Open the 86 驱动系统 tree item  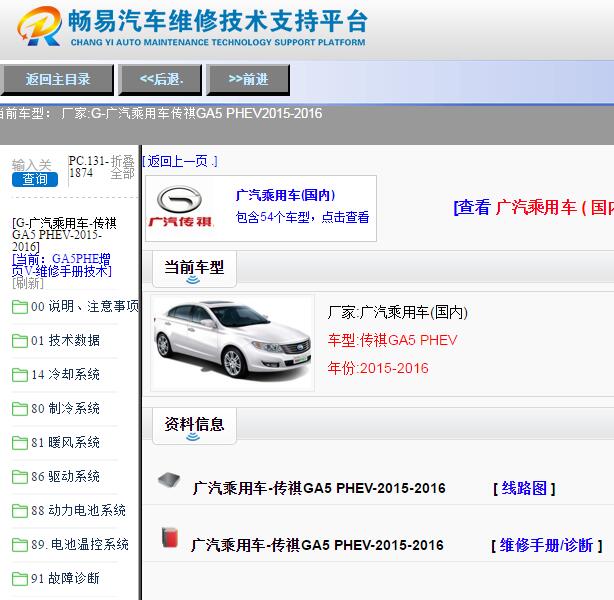[x=65, y=477]
